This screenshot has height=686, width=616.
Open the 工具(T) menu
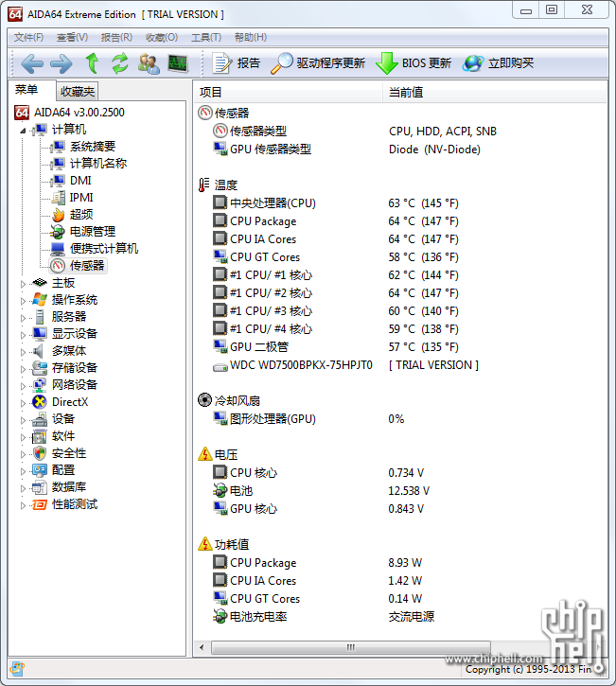coord(206,37)
